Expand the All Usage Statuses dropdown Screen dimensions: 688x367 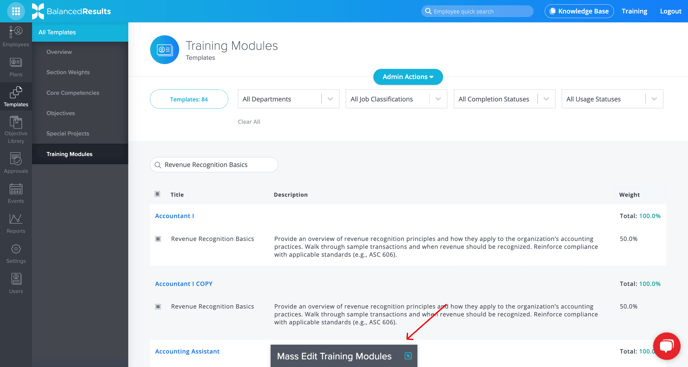pos(612,99)
